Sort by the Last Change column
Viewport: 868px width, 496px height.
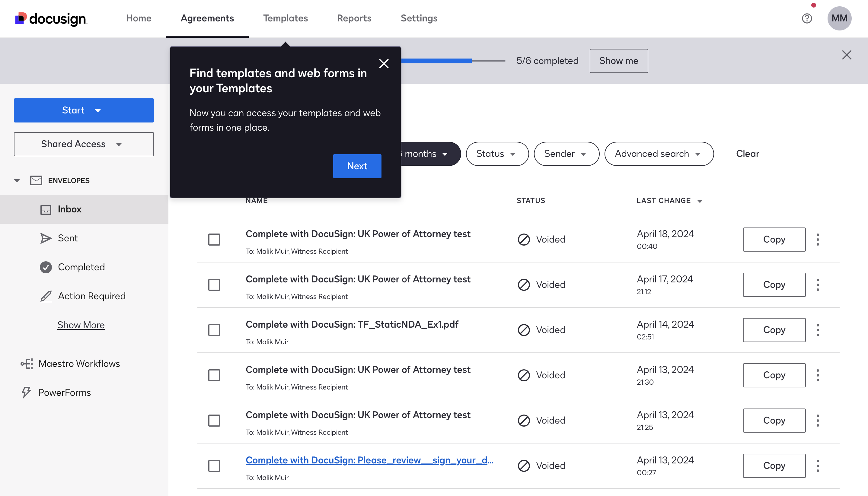click(669, 201)
